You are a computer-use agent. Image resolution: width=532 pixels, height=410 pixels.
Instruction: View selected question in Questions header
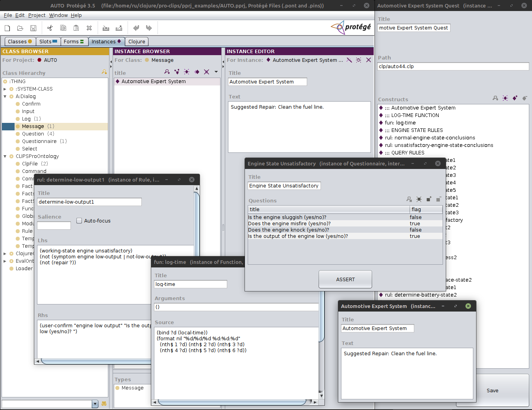point(409,199)
